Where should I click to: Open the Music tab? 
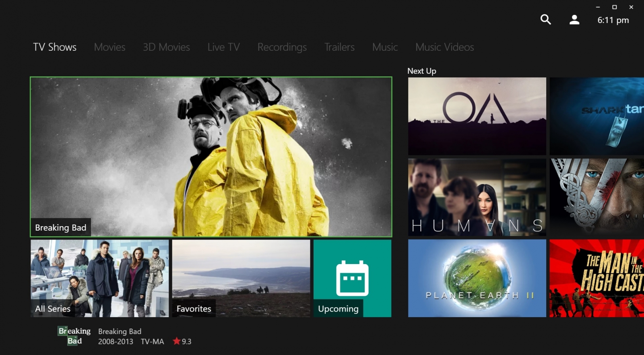point(385,47)
